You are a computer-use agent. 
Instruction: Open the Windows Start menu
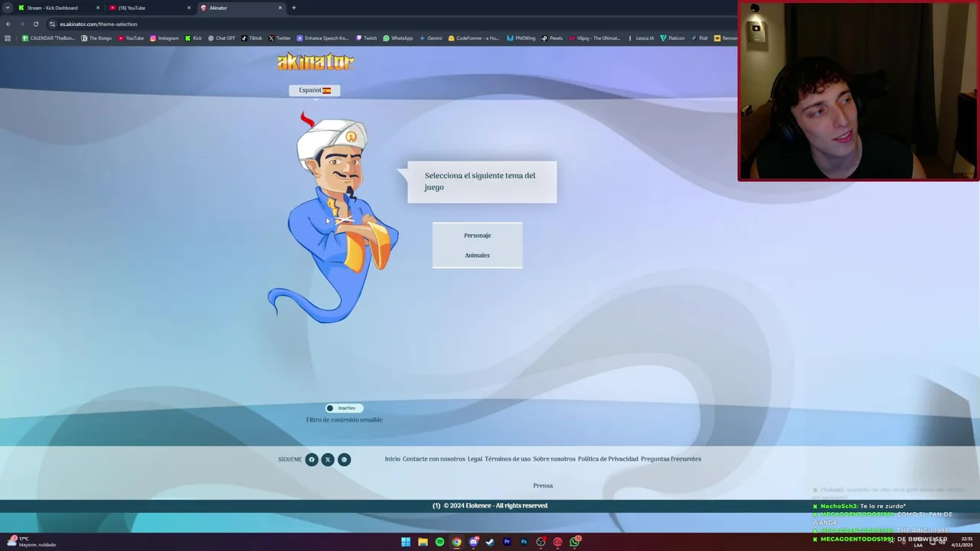point(406,542)
